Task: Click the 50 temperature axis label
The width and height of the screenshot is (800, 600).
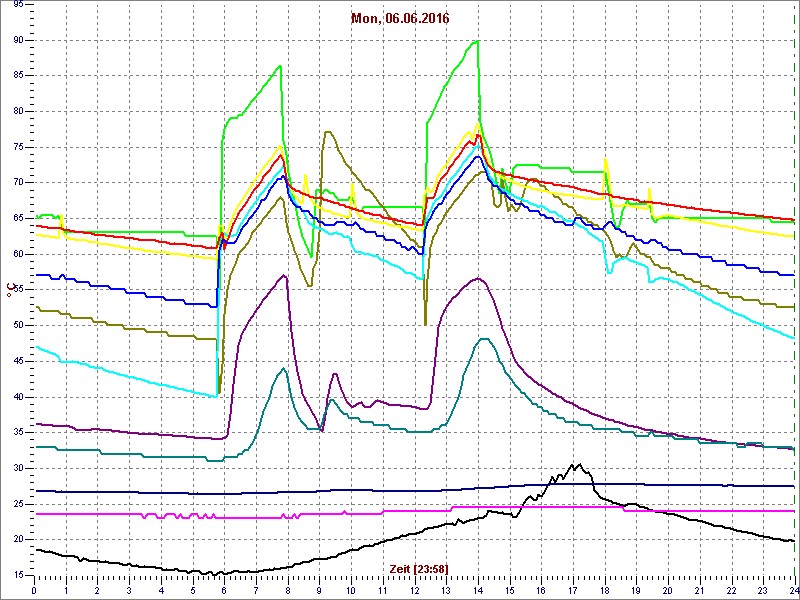Action: (x=18, y=326)
